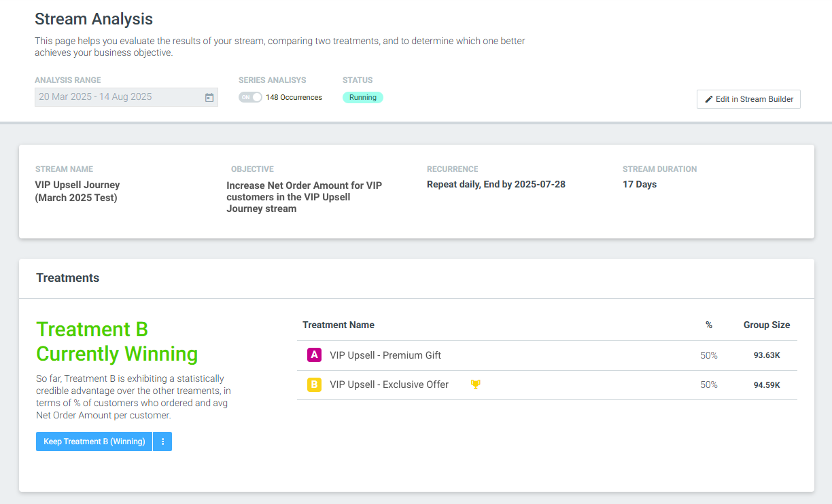Open the calendar icon in Analysis Range
Screen dimensions: 832x504
(x=209, y=98)
